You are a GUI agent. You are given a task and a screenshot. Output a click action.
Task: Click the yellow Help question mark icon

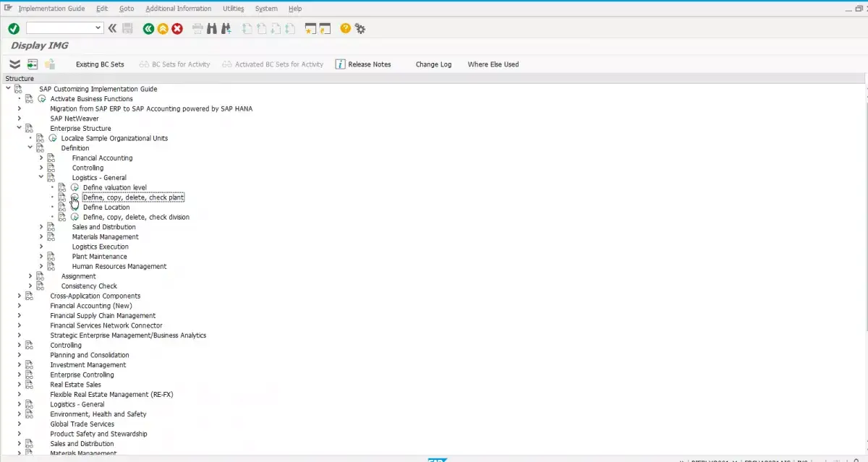coord(345,28)
